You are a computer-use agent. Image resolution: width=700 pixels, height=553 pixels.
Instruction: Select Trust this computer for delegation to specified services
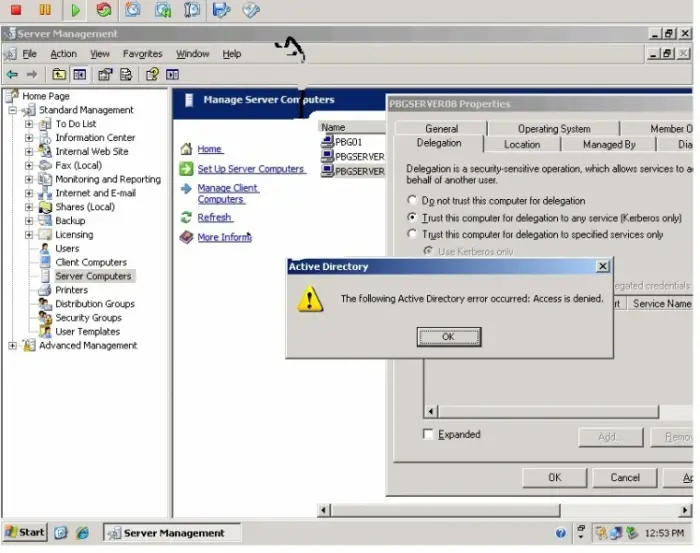(412, 234)
